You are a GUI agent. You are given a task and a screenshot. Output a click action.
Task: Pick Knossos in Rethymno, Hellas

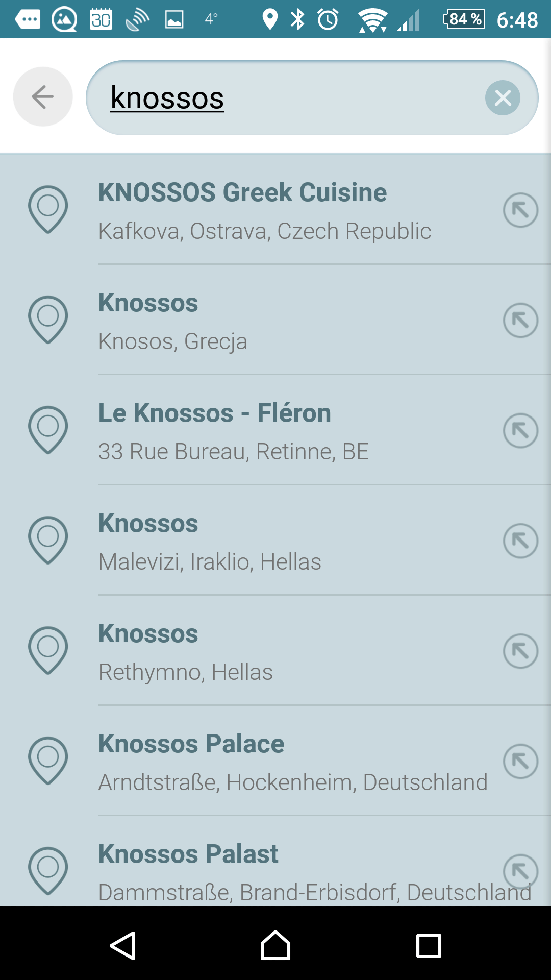coord(265,651)
